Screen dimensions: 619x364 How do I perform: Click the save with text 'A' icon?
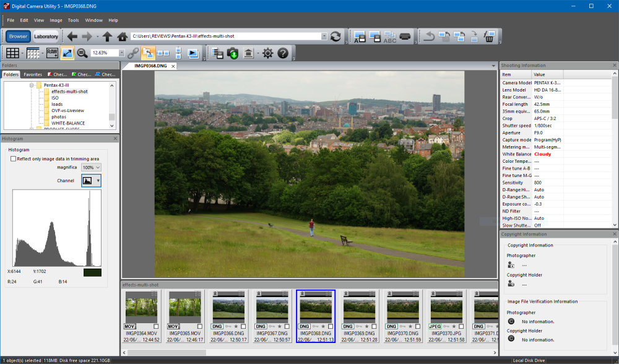point(360,37)
